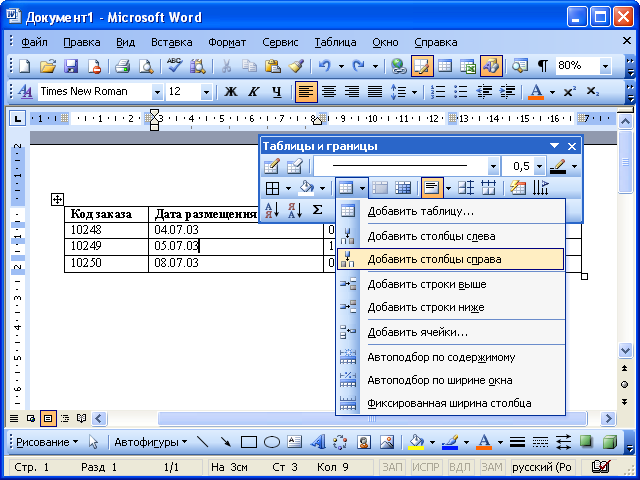Viewport: 640px width, 480px height.
Task: Pick border color pen in Tables and Borders
Action: coord(558,166)
